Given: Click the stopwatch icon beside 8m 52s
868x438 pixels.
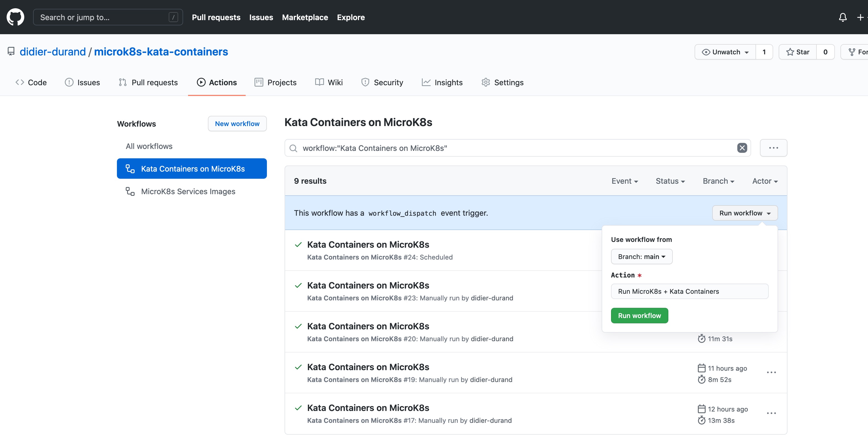Looking at the screenshot, I should 701,380.
